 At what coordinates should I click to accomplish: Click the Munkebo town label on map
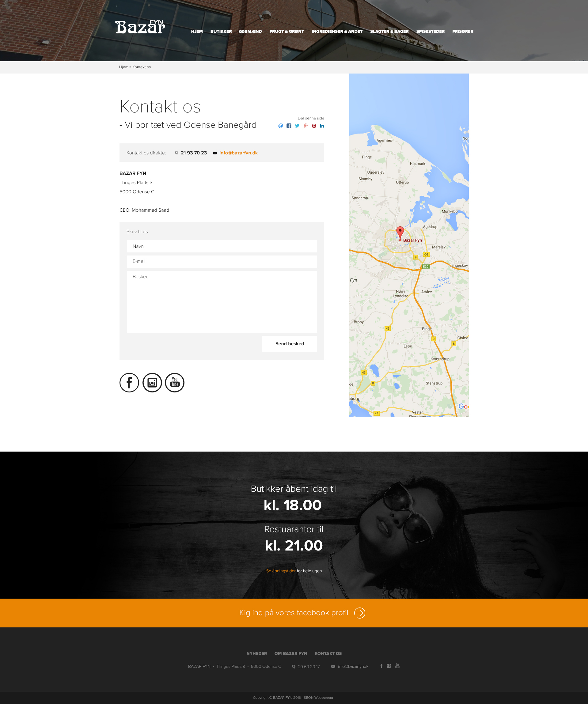click(450, 211)
